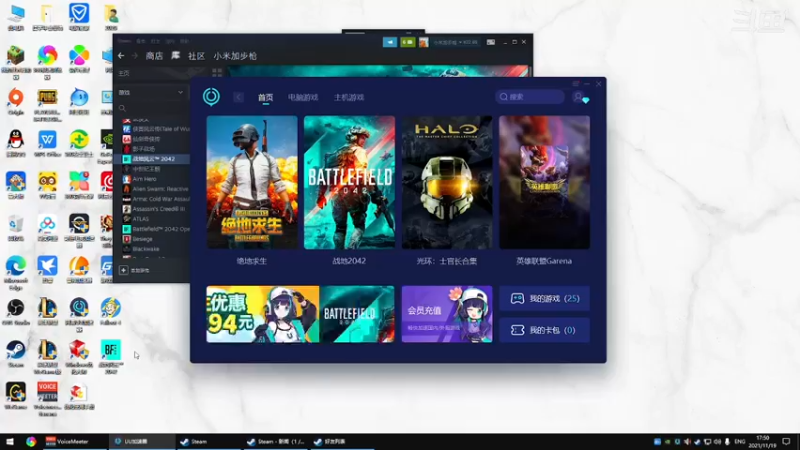800x450 pixels.
Task: Select Besiege in Steam library list
Action: (x=138, y=239)
